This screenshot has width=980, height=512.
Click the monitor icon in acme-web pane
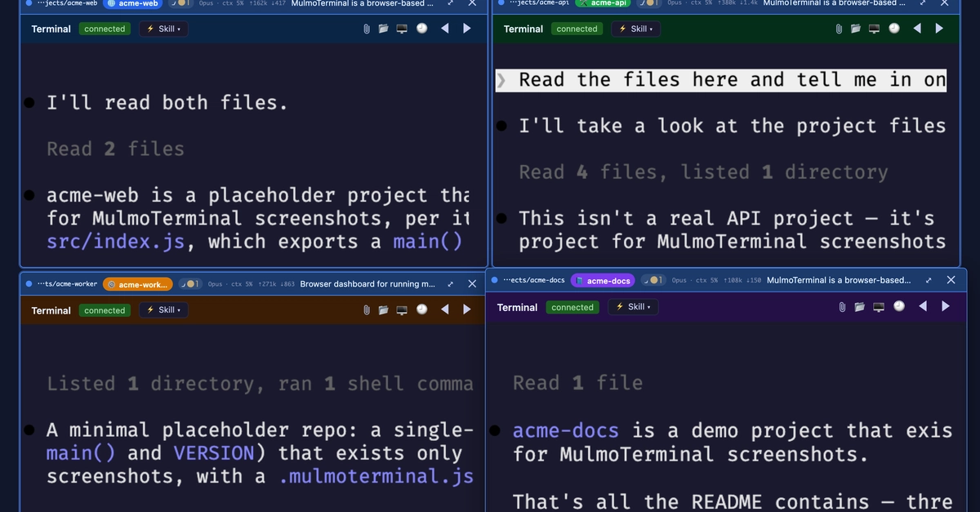click(x=402, y=29)
